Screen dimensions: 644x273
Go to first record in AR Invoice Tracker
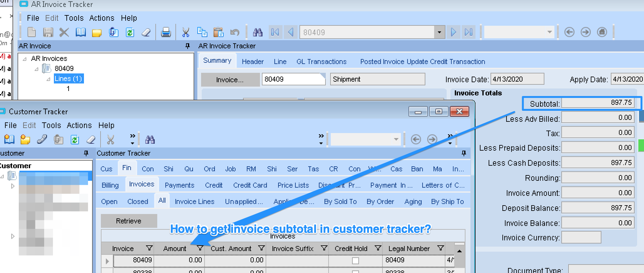pyautogui.click(x=275, y=32)
